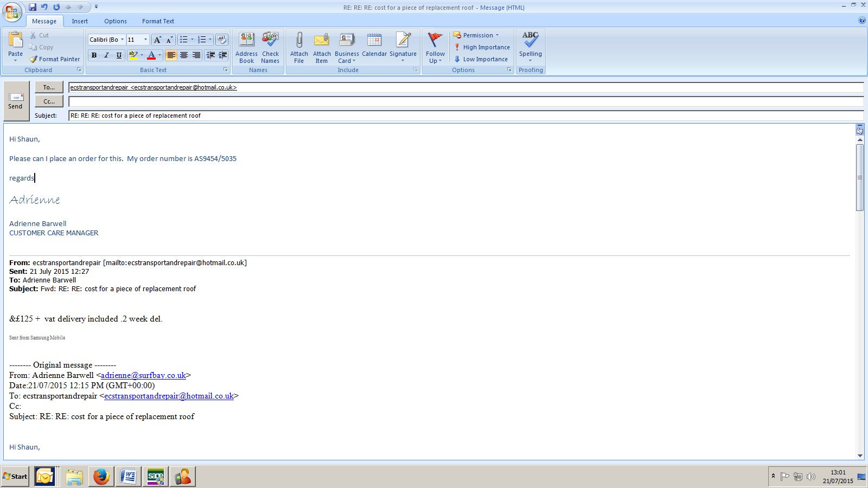The width and height of the screenshot is (868, 488).
Task: Click the message body vertical scrollbar thumb
Action: pos(860,178)
